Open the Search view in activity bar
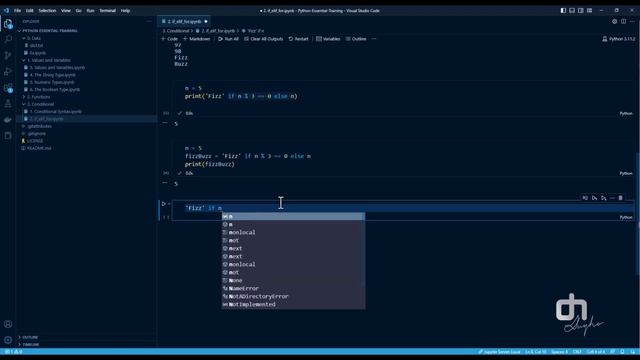 pyautogui.click(x=8, y=39)
